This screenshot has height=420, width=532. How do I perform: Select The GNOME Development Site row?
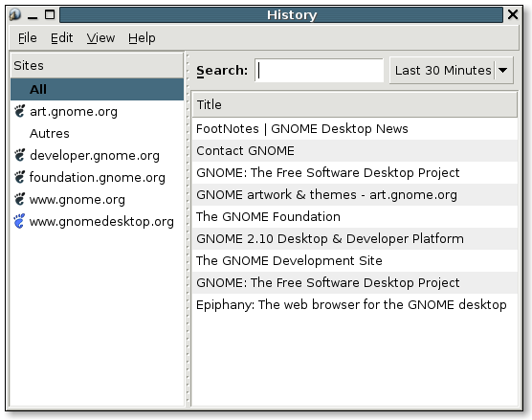tap(355, 260)
